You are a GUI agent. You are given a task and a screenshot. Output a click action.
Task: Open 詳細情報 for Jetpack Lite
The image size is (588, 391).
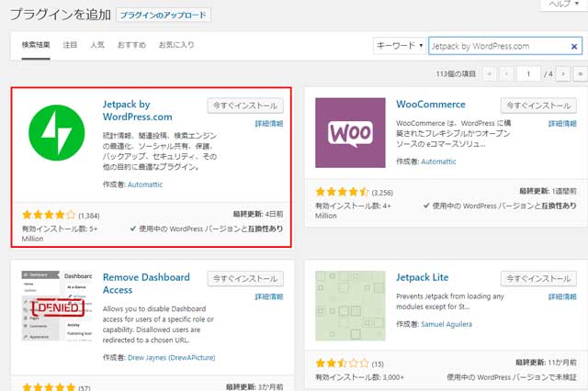point(562,296)
